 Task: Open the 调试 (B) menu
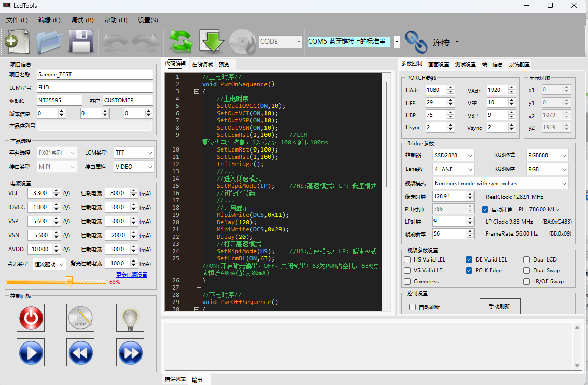(82, 20)
